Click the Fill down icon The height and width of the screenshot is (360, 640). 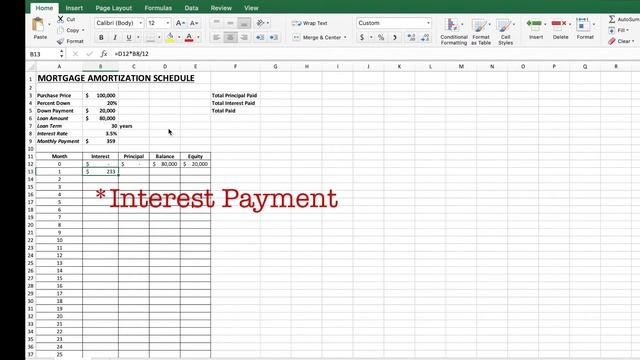tap(611, 30)
